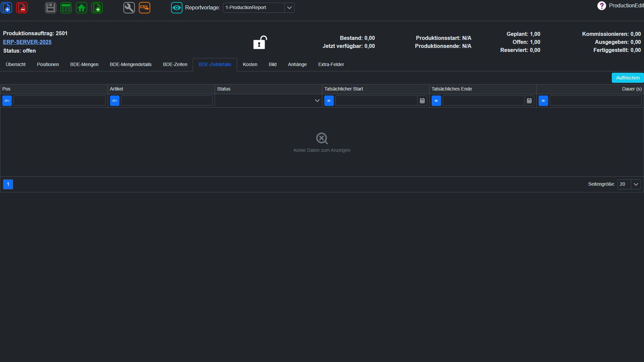Click the blue new document icon
The width and height of the screenshot is (644, 362).
6,7
